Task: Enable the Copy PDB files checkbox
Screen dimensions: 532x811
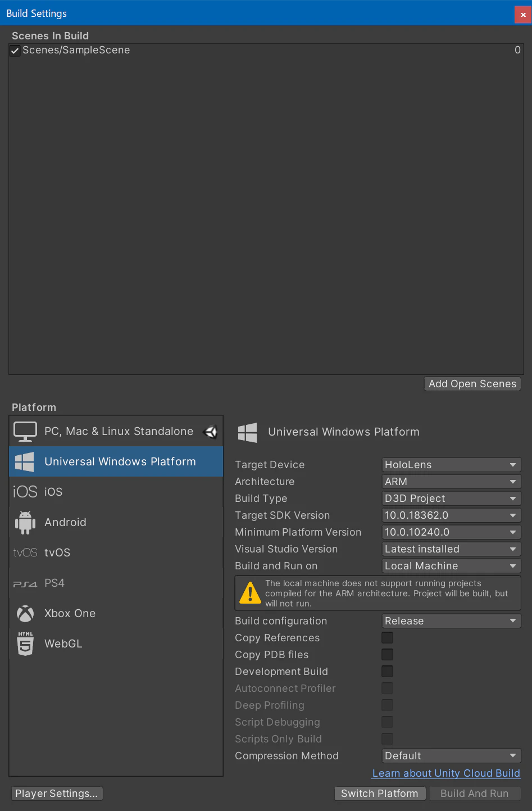Action: click(x=387, y=655)
